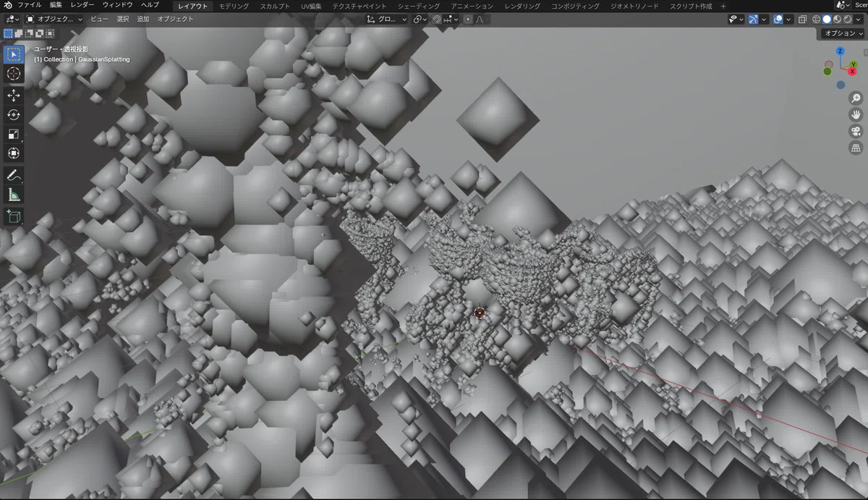
Task: Toggle X-ray mode
Action: coord(802,20)
